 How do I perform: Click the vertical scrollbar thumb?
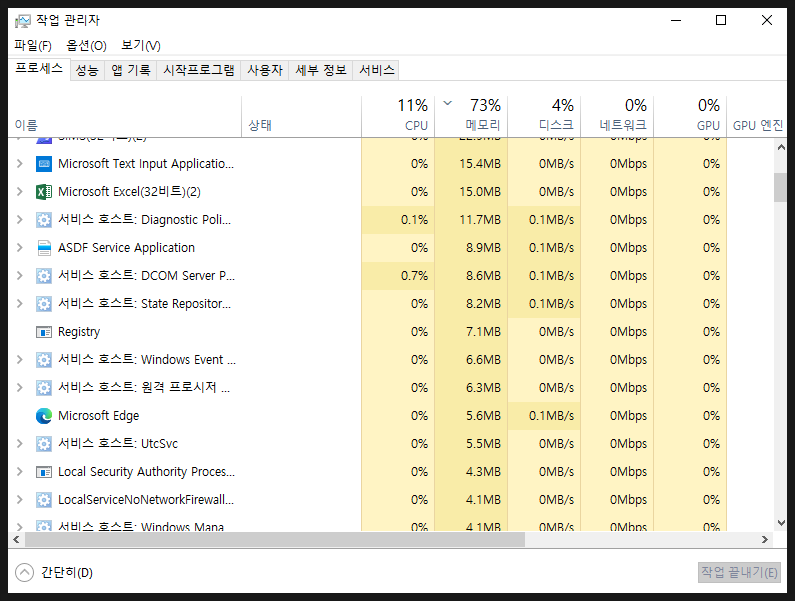[x=781, y=188]
